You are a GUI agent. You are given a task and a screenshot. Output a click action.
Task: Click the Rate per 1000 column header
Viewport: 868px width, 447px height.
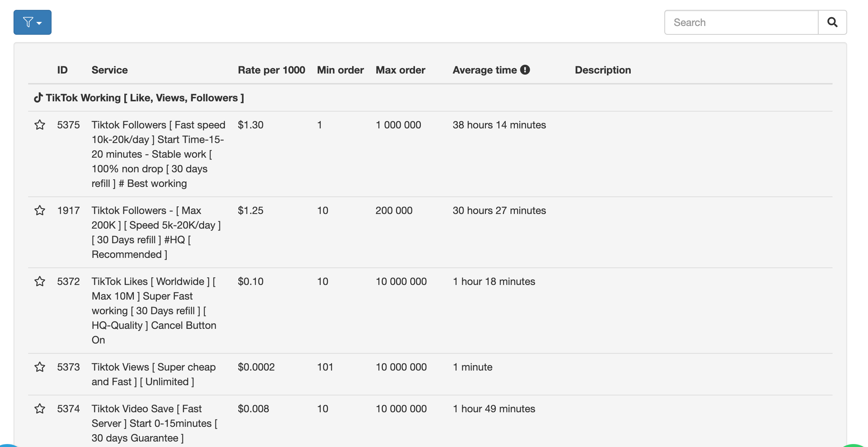pos(271,70)
